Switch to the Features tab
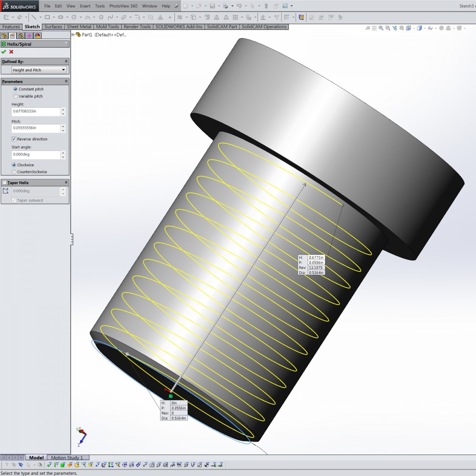The height and width of the screenshot is (476, 476). pos(11,27)
